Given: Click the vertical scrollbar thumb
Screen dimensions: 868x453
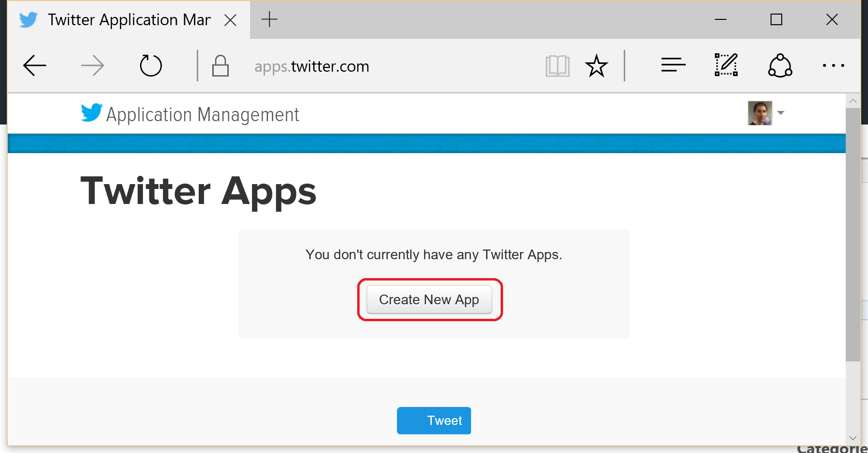Looking at the screenshot, I should click(853, 234).
